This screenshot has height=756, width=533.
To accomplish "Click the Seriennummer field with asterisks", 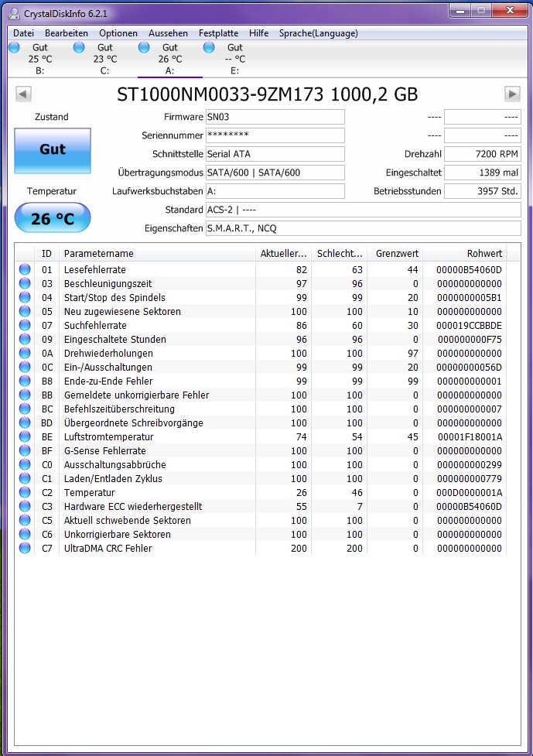I will [275, 135].
